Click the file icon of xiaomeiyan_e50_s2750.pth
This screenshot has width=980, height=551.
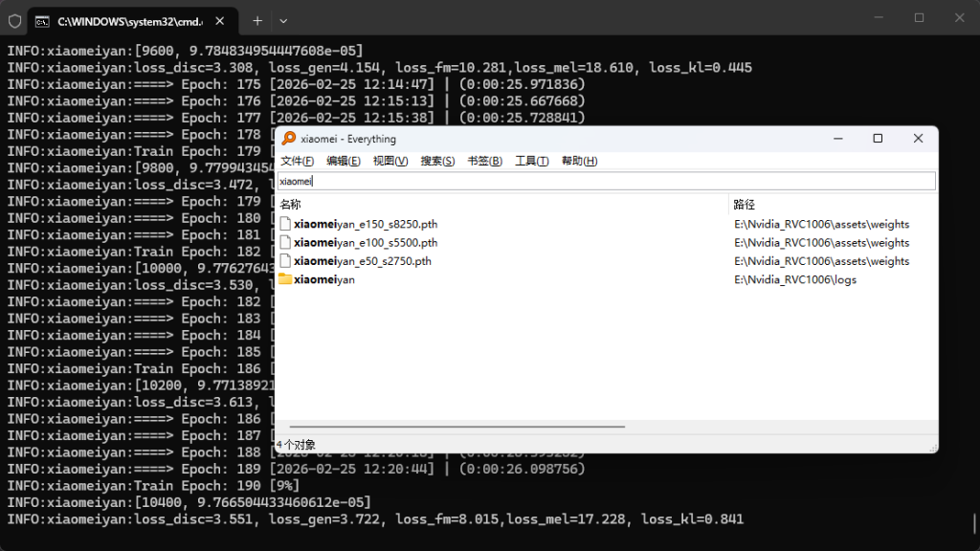pyautogui.click(x=285, y=260)
